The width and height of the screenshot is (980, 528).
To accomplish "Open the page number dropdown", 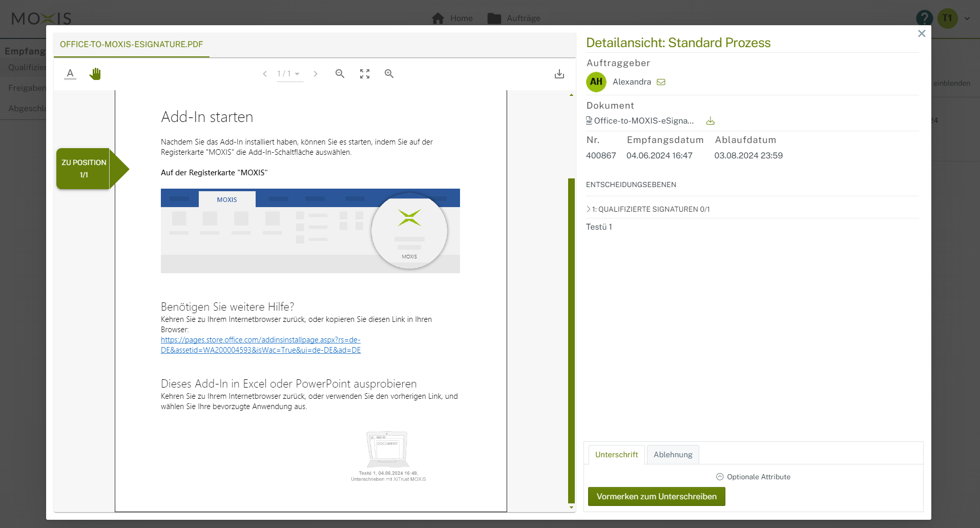I will 289,74.
